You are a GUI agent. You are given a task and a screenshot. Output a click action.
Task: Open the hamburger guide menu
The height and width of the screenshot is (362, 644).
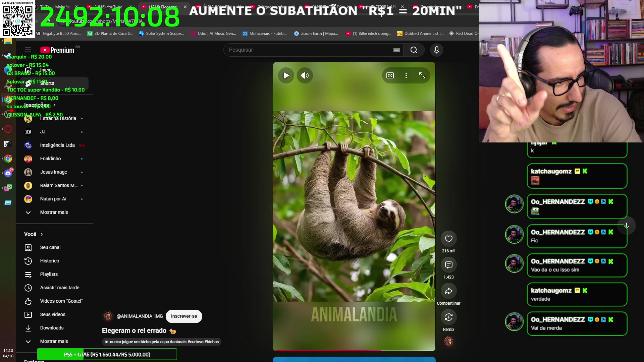(28, 50)
